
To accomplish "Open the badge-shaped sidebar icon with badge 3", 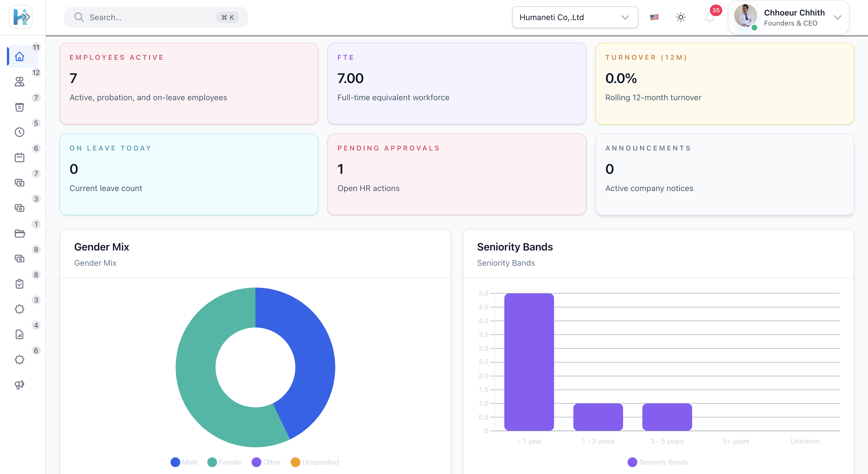I will point(20,309).
